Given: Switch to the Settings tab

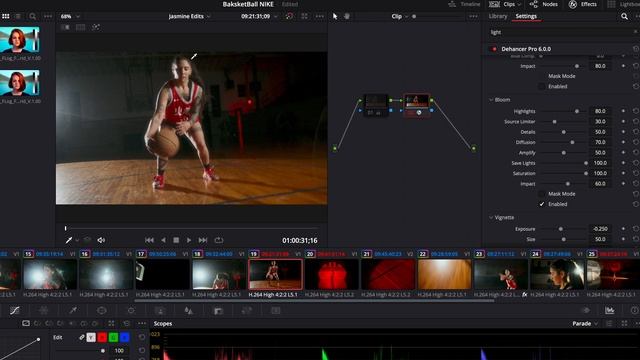Looking at the screenshot, I should [x=526, y=16].
